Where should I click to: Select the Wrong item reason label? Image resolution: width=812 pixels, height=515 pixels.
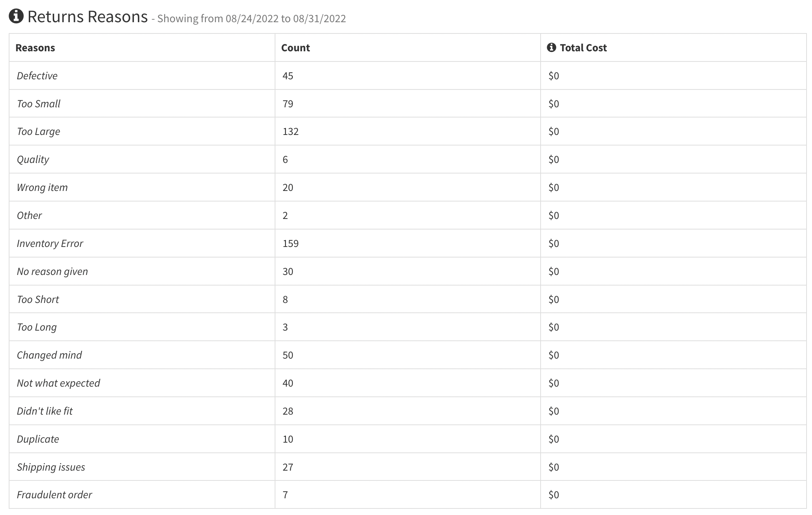point(42,188)
